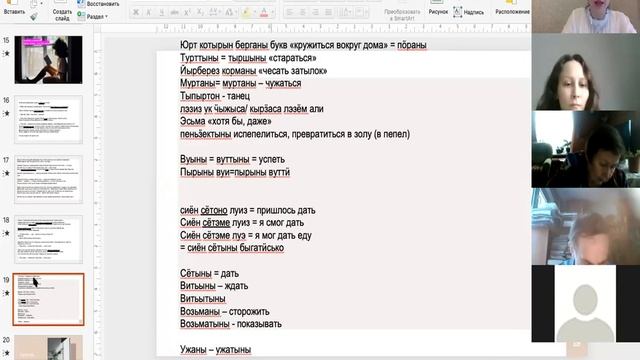Open the Раздел dropdown
This screenshot has width=640, height=360.
[x=93, y=16]
